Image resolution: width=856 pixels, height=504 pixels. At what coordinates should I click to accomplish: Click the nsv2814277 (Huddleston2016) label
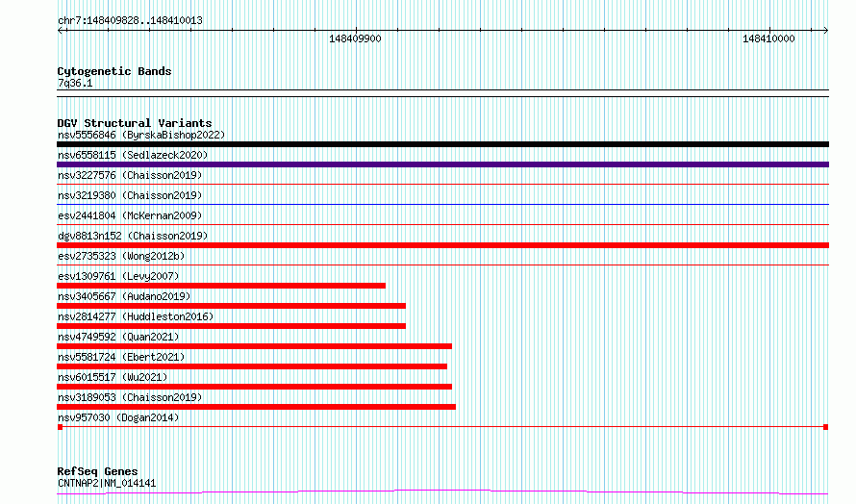click(x=136, y=316)
